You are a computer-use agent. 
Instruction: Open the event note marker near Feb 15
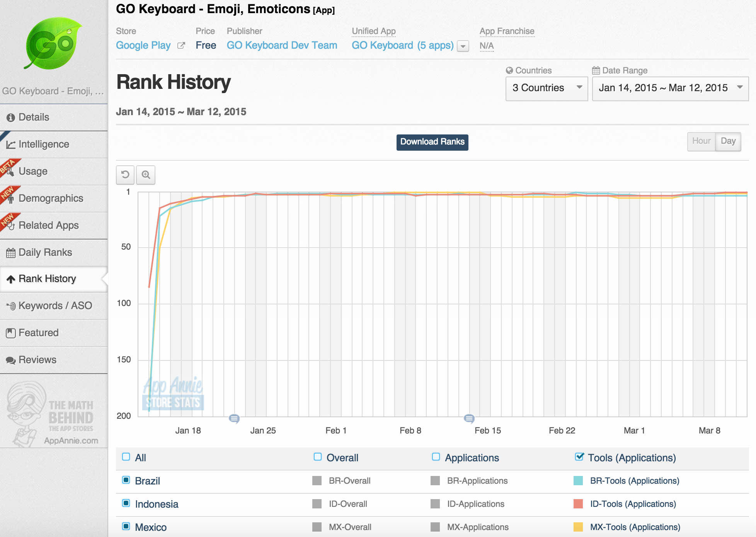[469, 418]
